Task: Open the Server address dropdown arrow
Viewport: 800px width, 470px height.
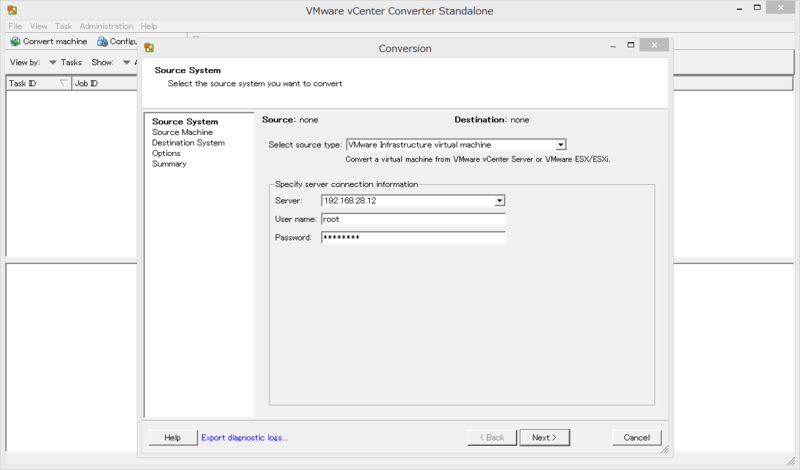Action: tap(500, 201)
